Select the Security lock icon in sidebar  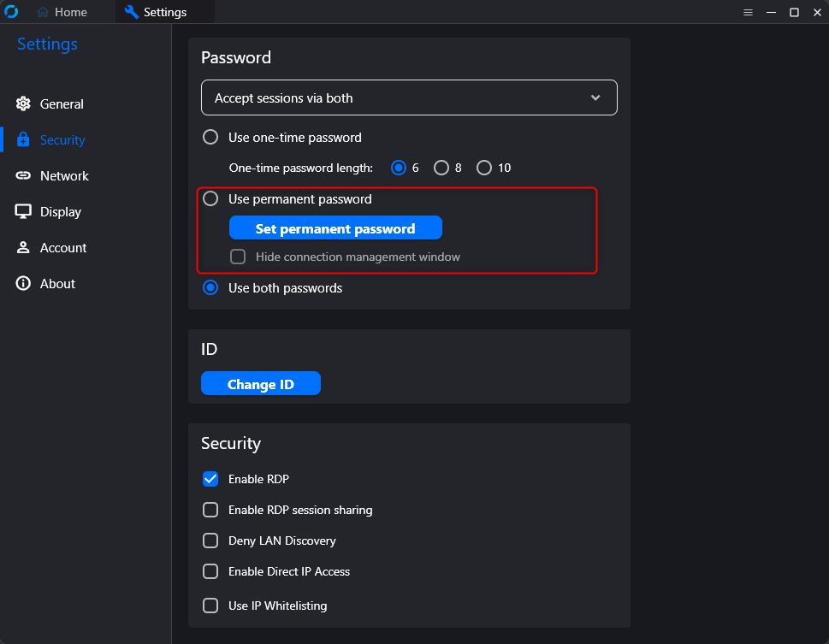click(x=23, y=139)
